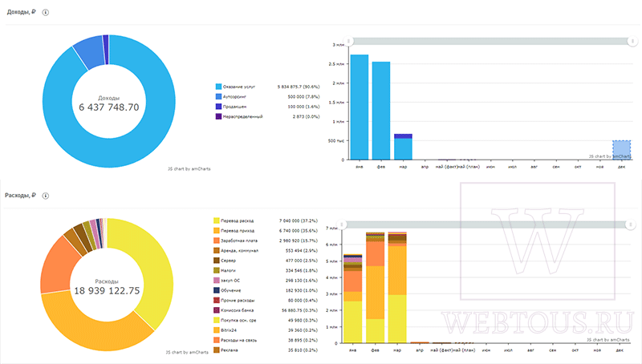
Task: Grab the right scrollbar grip on the income chart
Action: (632, 42)
